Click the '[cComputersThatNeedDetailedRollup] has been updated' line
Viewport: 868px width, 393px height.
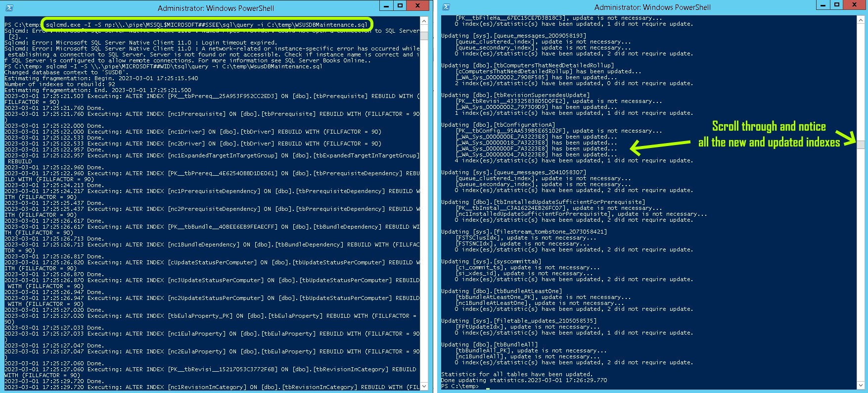548,71
